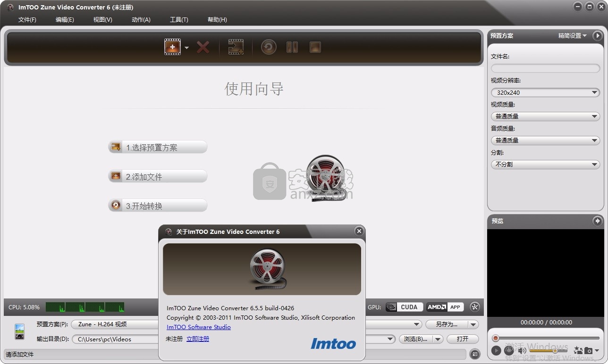Viewport: 608px width, 364px height.
Task: Open the 视频分辨率 320x240 dropdown
Action: (545, 93)
